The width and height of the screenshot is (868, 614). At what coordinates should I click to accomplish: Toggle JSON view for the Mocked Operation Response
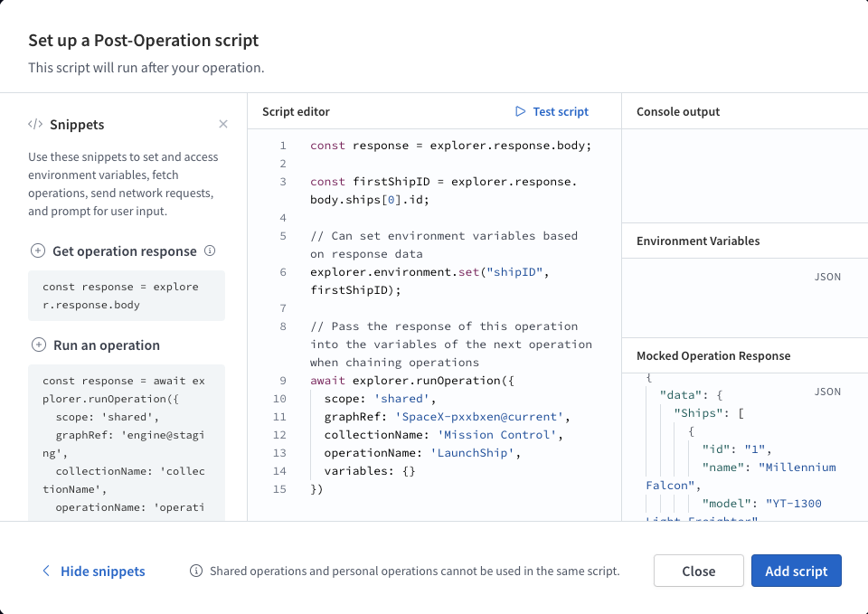826,392
